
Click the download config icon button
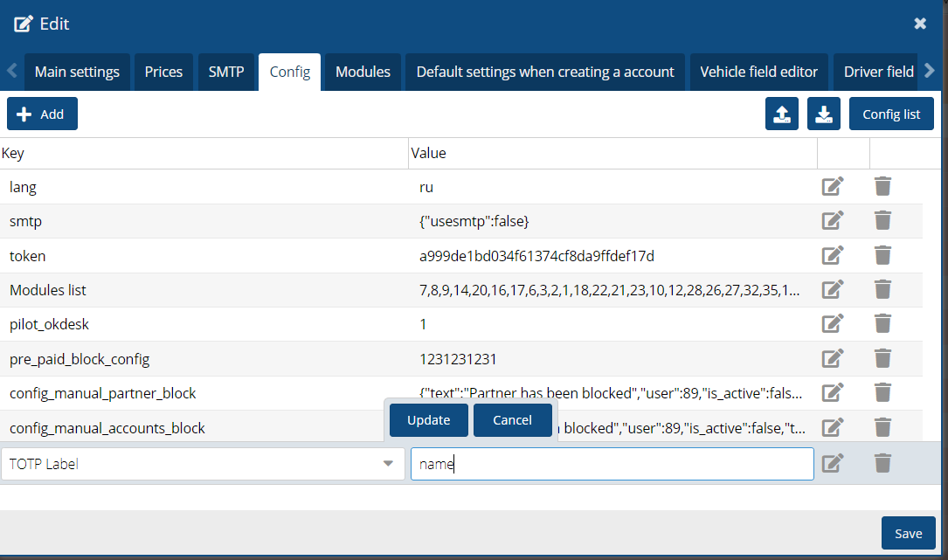(x=823, y=114)
